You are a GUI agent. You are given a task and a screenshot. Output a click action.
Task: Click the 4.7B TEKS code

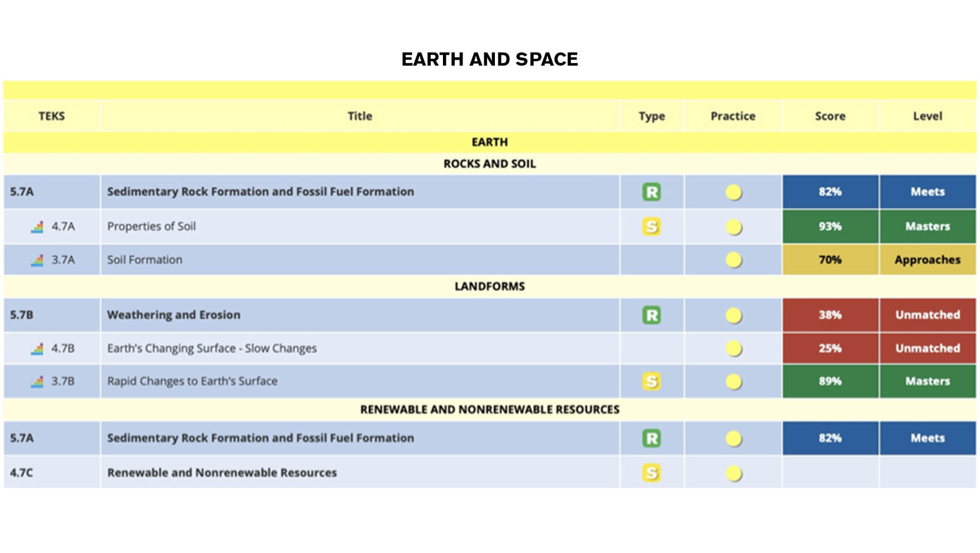pyautogui.click(x=63, y=348)
